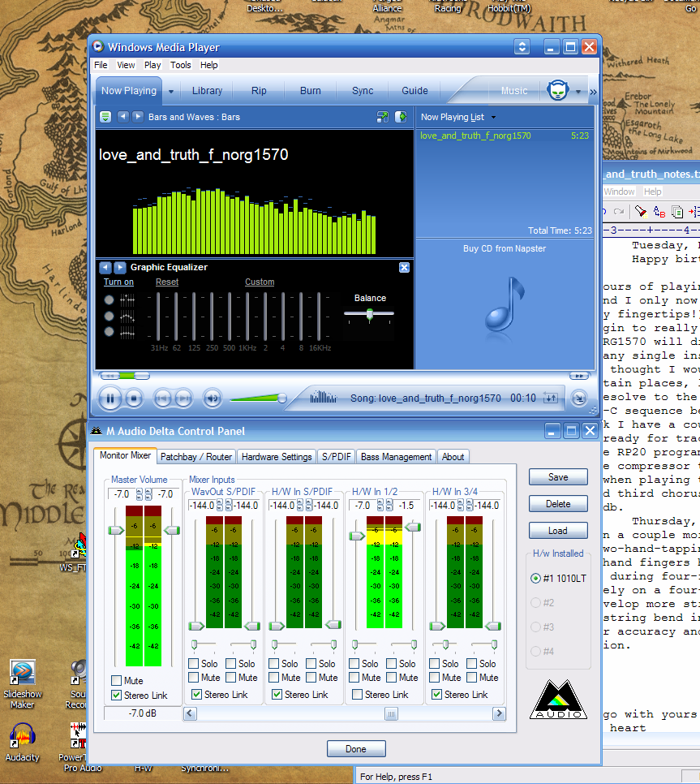The width and height of the screenshot is (700, 784).
Task: Show the previous enhancement panel before Graphic Equalizer
Action: [x=105, y=268]
